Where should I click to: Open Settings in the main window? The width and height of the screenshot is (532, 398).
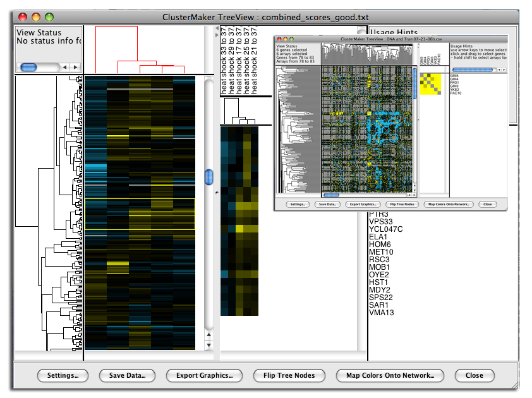pos(63,375)
